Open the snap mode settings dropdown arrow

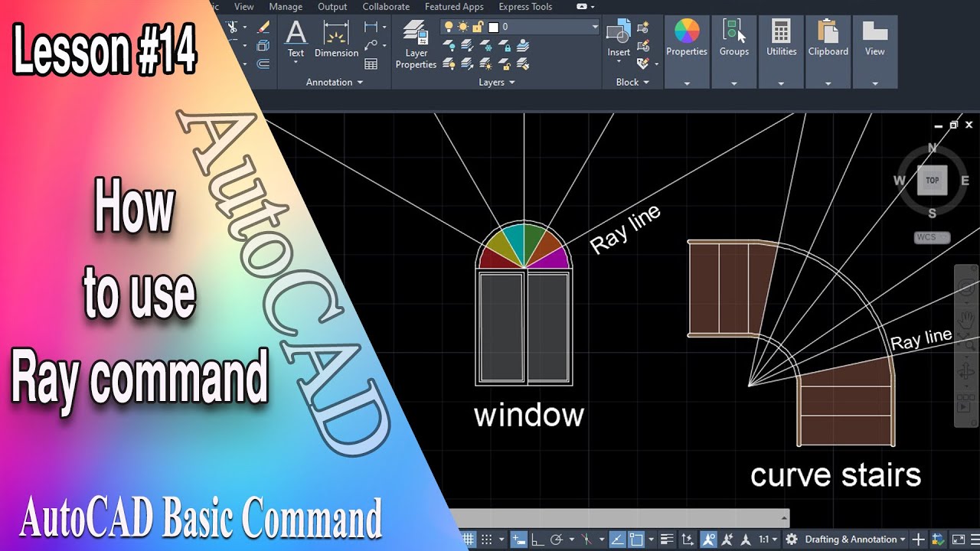pos(501,540)
